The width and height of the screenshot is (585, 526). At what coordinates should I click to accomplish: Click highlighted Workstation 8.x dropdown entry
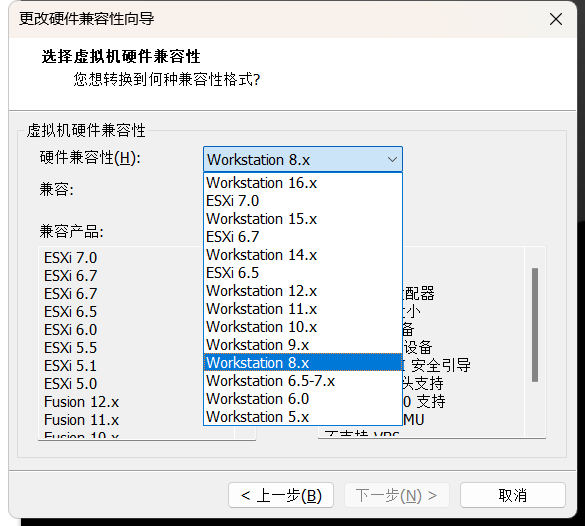303,363
